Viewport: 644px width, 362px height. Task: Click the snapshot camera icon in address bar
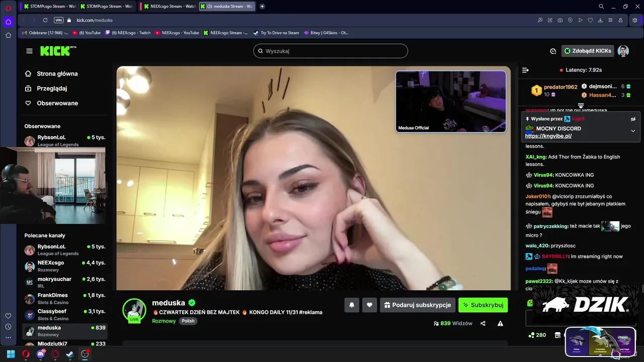coord(560,20)
